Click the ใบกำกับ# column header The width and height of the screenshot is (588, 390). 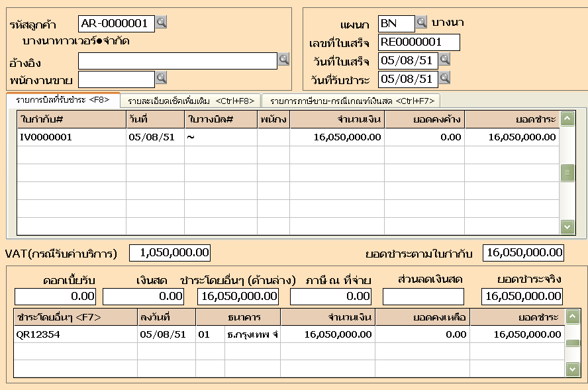tap(71, 119)
